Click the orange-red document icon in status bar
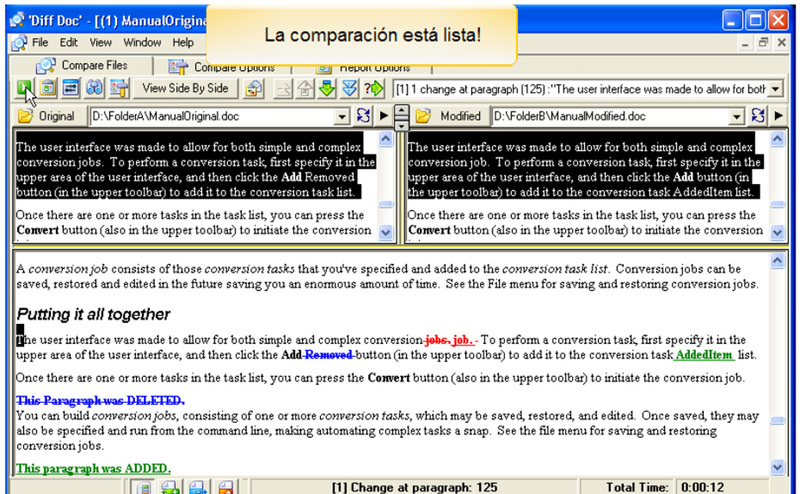 point(225,487)
